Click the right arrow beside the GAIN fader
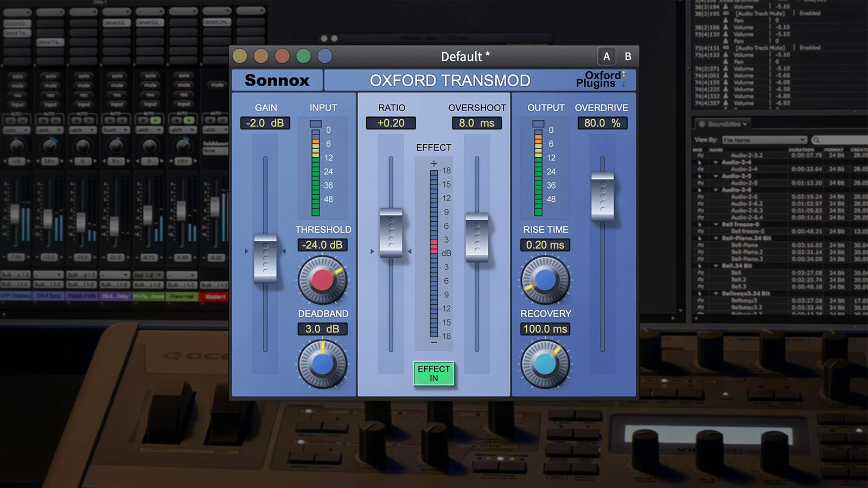This screenshot has width=868, height=488. 284,251
